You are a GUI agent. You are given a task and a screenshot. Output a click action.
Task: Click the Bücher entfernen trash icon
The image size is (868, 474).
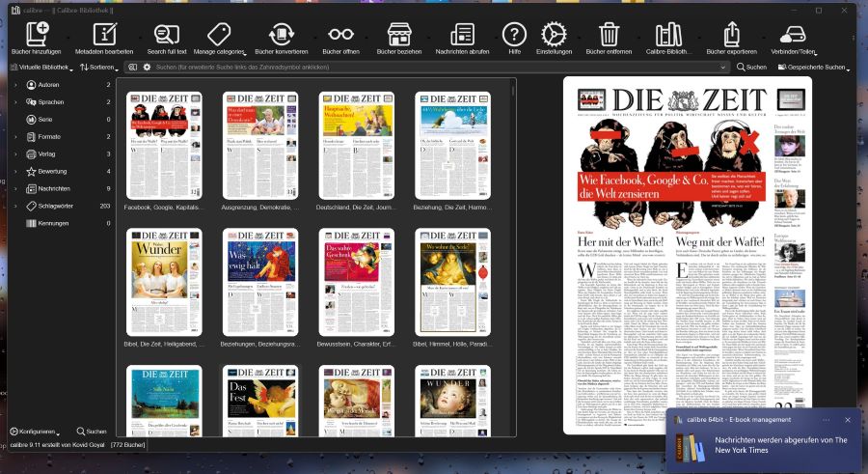[609, 35]
